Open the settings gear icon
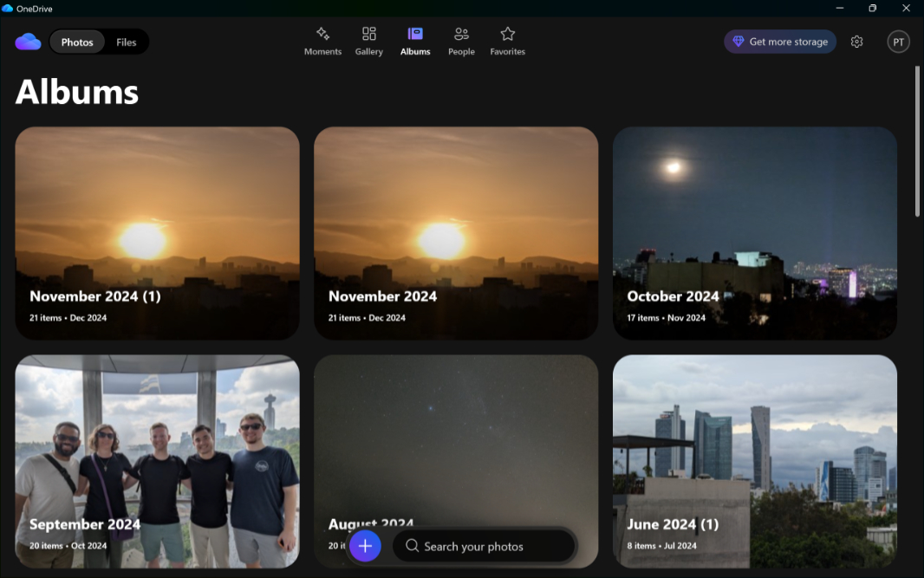 coord(856,42)
